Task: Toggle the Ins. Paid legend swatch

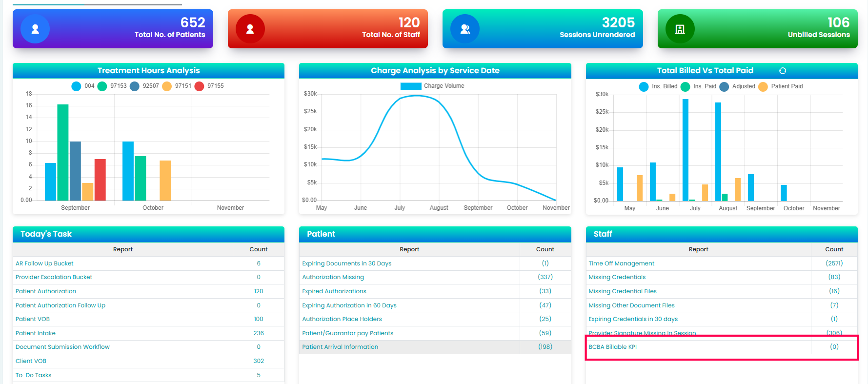Action: (685, 87)
